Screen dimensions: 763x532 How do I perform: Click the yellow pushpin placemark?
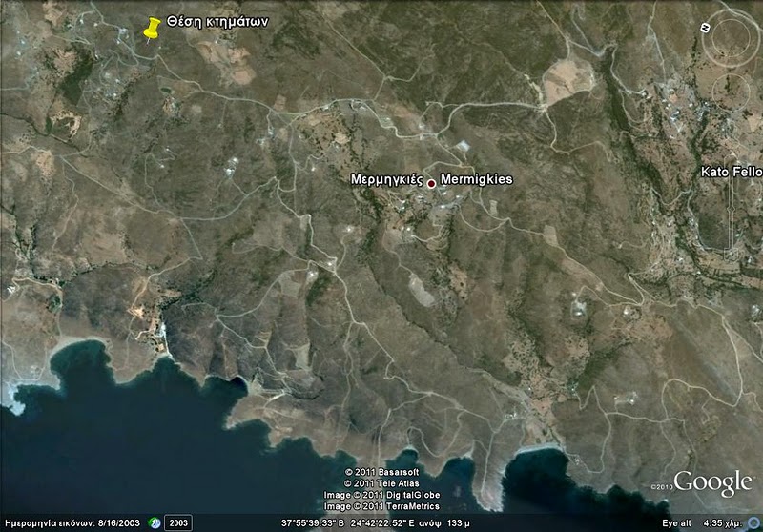coord(151,31)
